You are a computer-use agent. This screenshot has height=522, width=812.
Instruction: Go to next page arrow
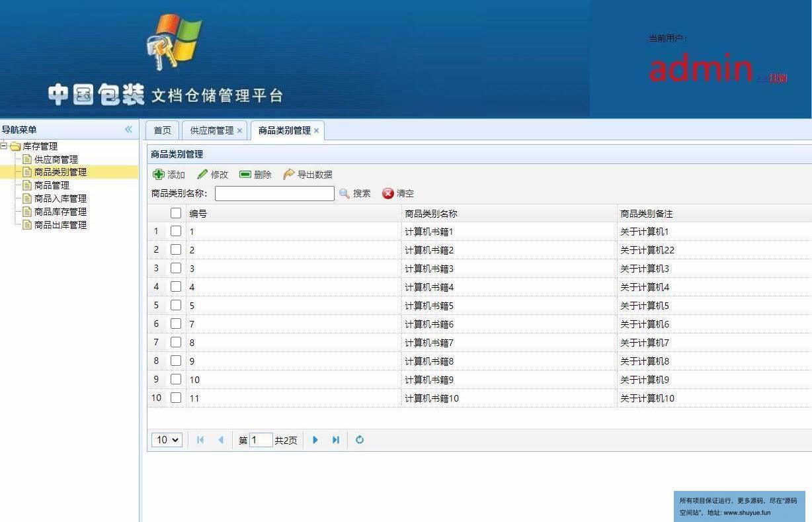[315, 440]
